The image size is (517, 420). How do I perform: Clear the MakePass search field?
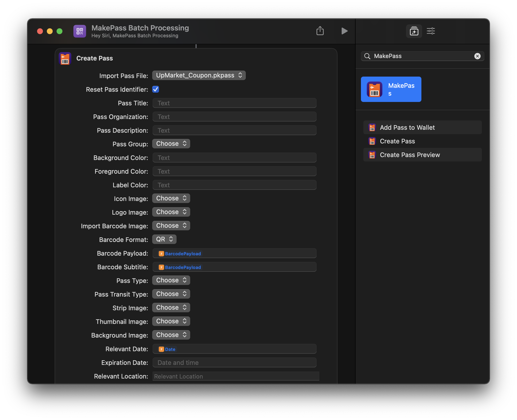[x=477, y=56]
